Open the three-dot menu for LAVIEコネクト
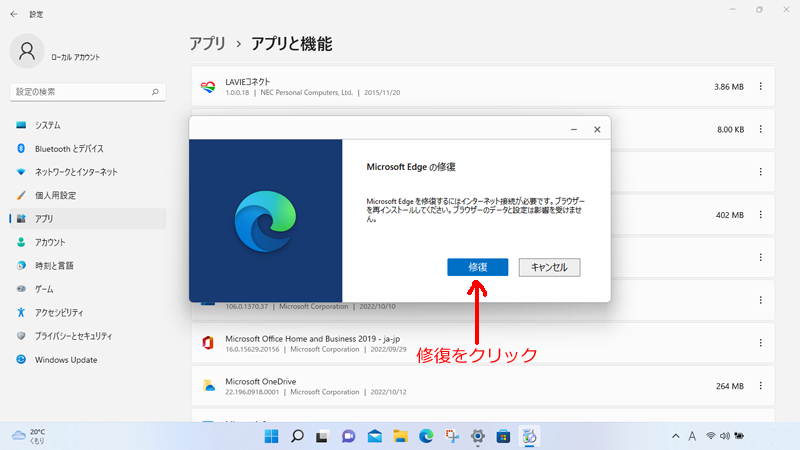This screenshot has width=800, height=450. click(761, 87)
